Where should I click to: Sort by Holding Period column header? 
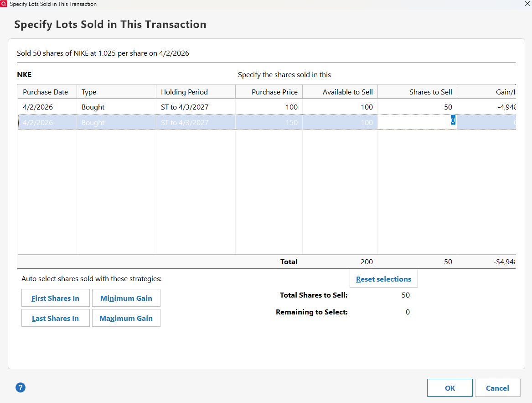point(184,92)
